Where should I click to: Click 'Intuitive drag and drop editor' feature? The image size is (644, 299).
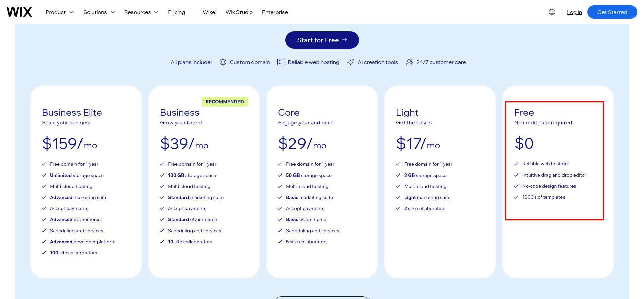tap(554, 175)
